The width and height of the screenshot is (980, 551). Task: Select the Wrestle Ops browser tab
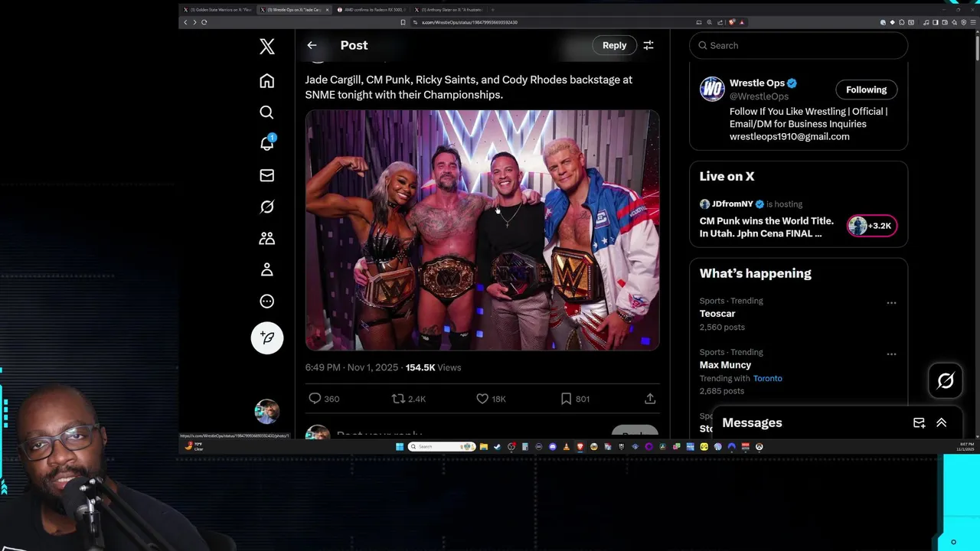click(295, 10)
